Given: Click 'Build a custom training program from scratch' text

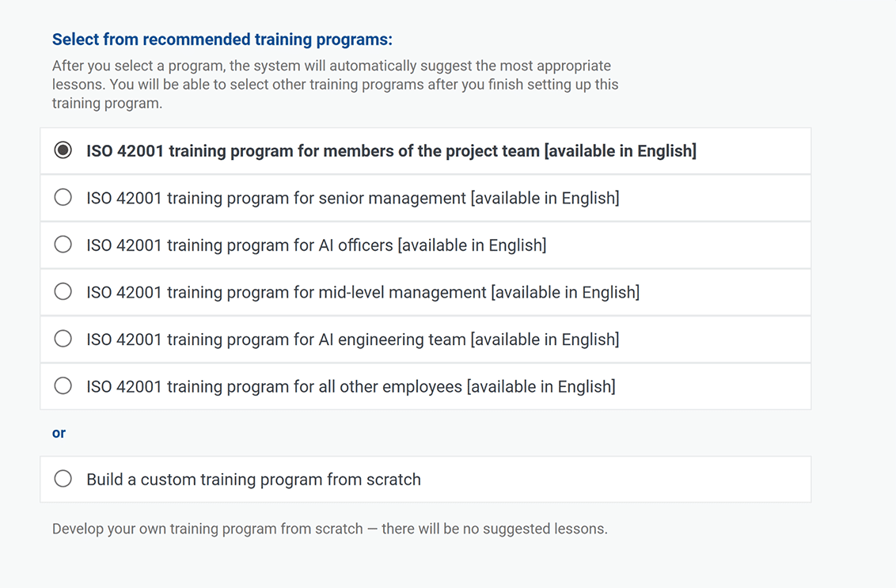Looking at the screenshot, I should [253, 480].
